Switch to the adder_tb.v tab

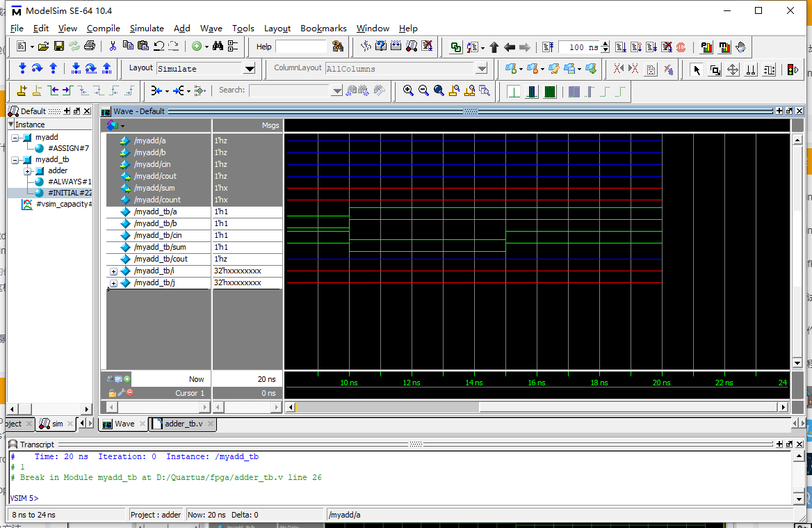pyautogui.click(x=184, y=424)
